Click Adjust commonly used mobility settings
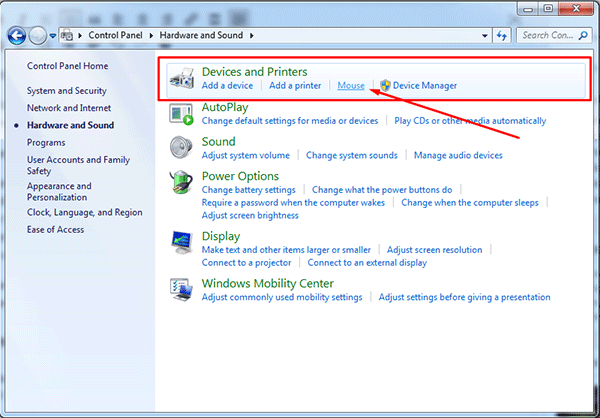This screenshot has width=600, height=418. (282, 297)
